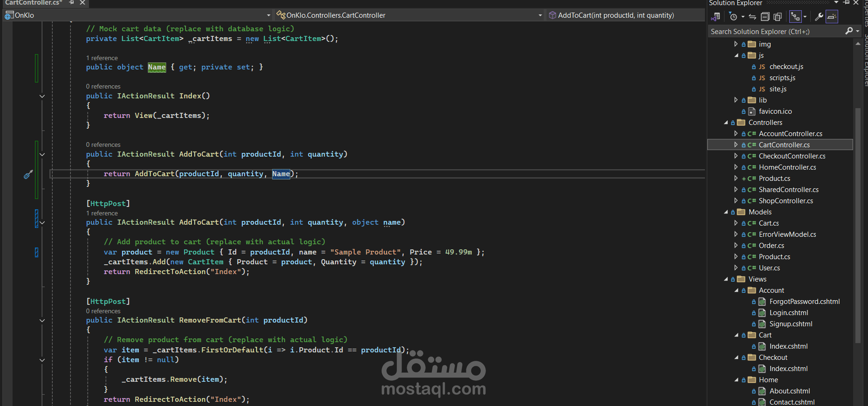Toggle the highlighted nested tree view button
The image size is (868, 406).
[795, 17]
